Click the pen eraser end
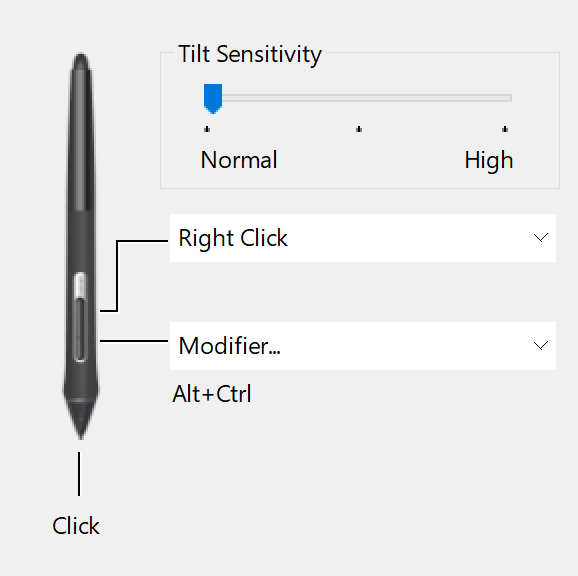 pyautogui.click(x=81, y=62)
